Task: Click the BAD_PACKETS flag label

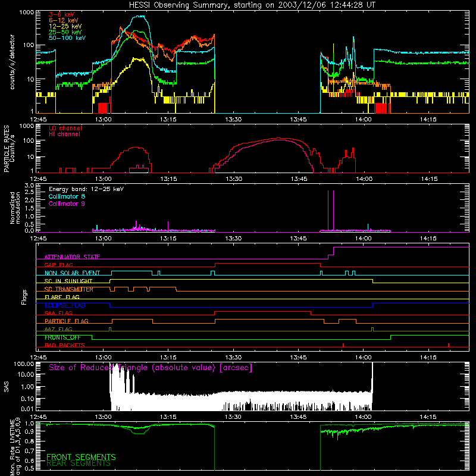Action: coord(65,345)
